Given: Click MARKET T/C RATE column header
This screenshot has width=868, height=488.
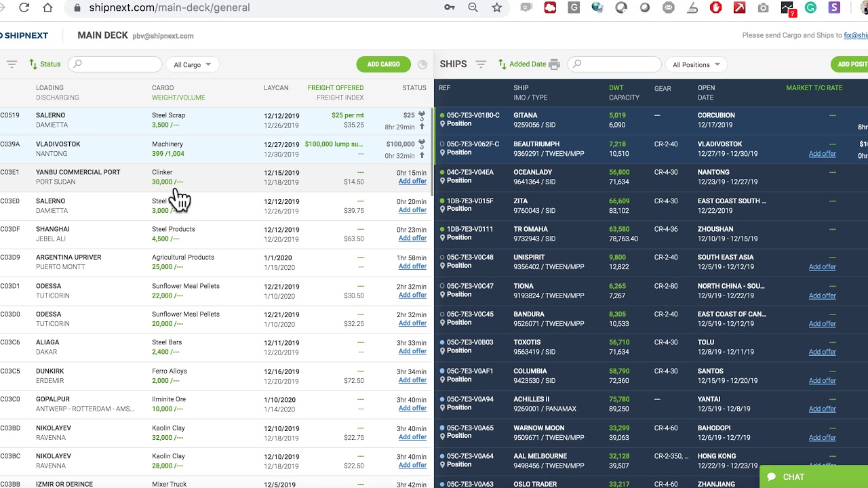Looking at the screenshot, I should click(x=814, y=88).
